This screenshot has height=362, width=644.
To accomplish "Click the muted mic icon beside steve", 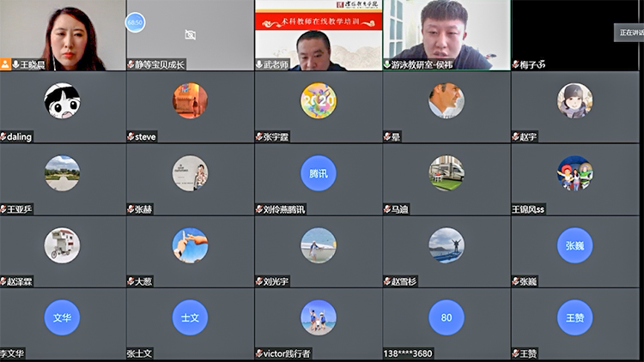I will click(131, 136).
